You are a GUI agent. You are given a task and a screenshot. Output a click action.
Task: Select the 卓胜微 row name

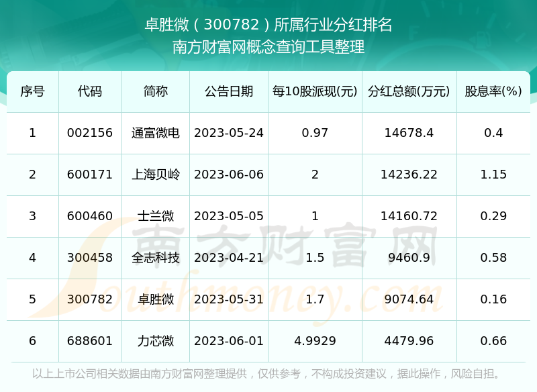pyautogui.click(x=156, y=299)
